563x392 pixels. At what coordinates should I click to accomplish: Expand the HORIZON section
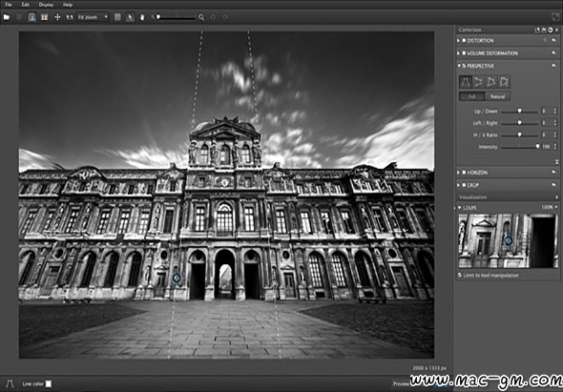click(459, 173)
